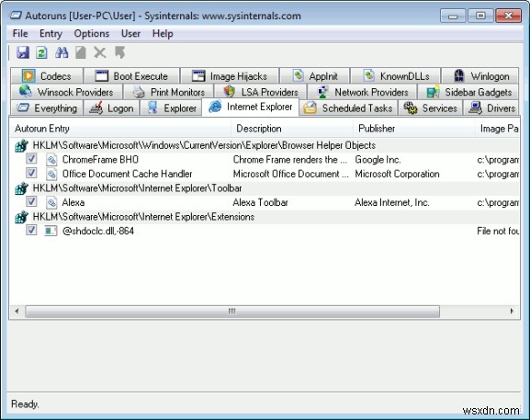Uncheck the ChromeFrame BHO checkbox
530x420 pixels.
(x=31, y=158)
